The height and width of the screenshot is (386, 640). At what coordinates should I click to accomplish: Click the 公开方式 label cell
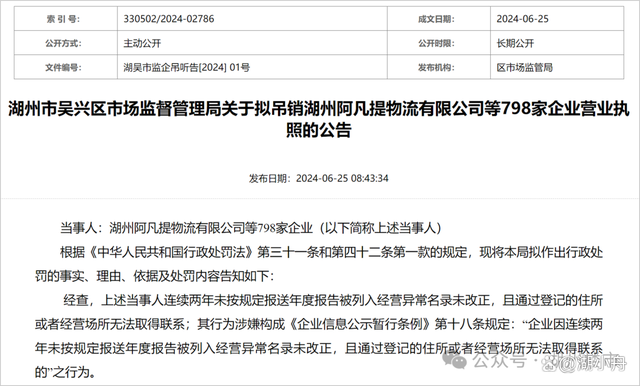66,43
